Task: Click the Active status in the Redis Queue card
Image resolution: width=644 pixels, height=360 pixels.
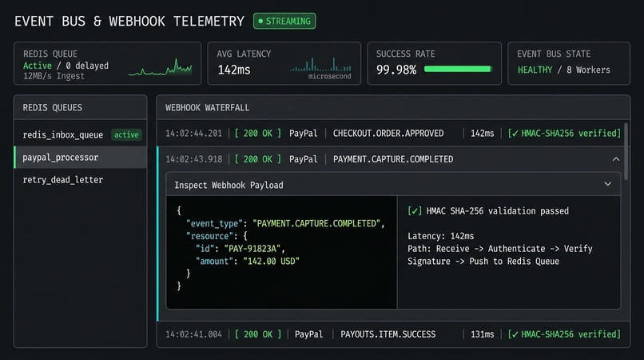Action: pos(38,66)
